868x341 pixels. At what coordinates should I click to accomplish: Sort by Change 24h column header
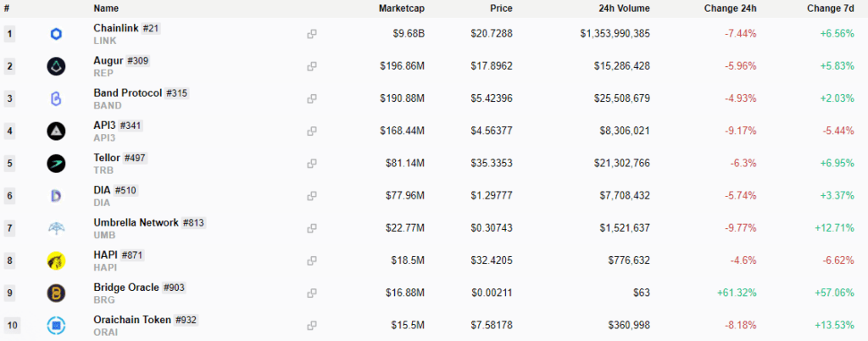click(730, 8)
